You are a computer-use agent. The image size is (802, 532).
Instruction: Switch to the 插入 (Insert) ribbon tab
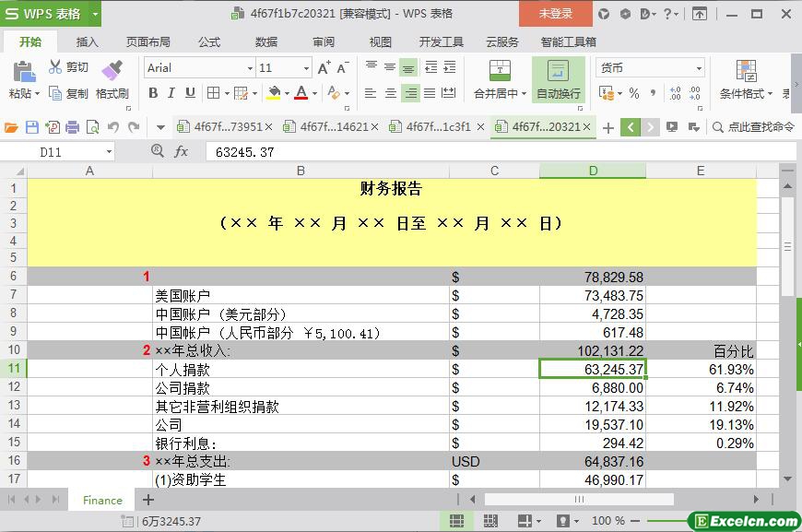pos(87,41)
